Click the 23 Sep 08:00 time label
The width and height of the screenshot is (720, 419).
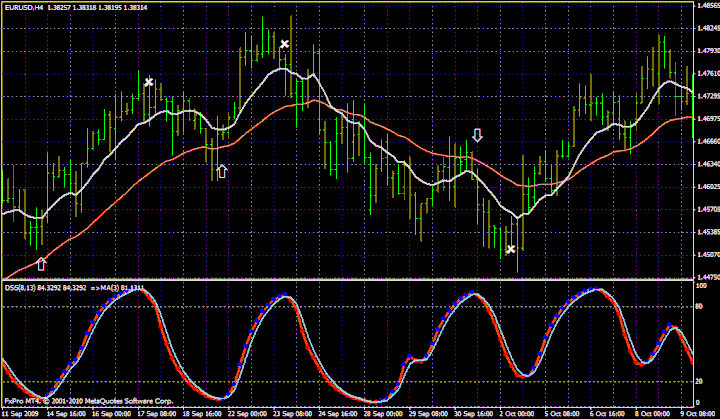pos(292,413)
